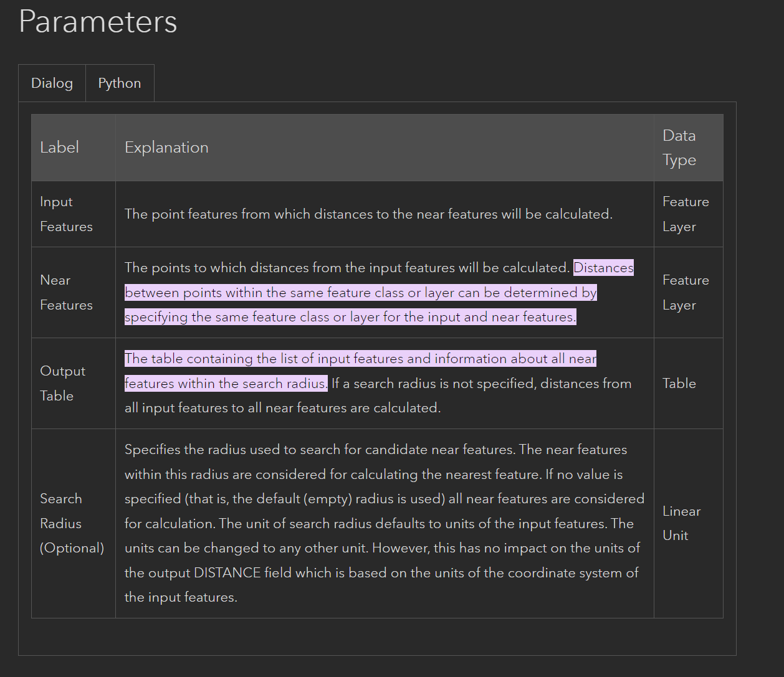Image resolution: width=784 pixels, height=677 pixels.
Task: Select the Output Table row label
Action: 62,383
